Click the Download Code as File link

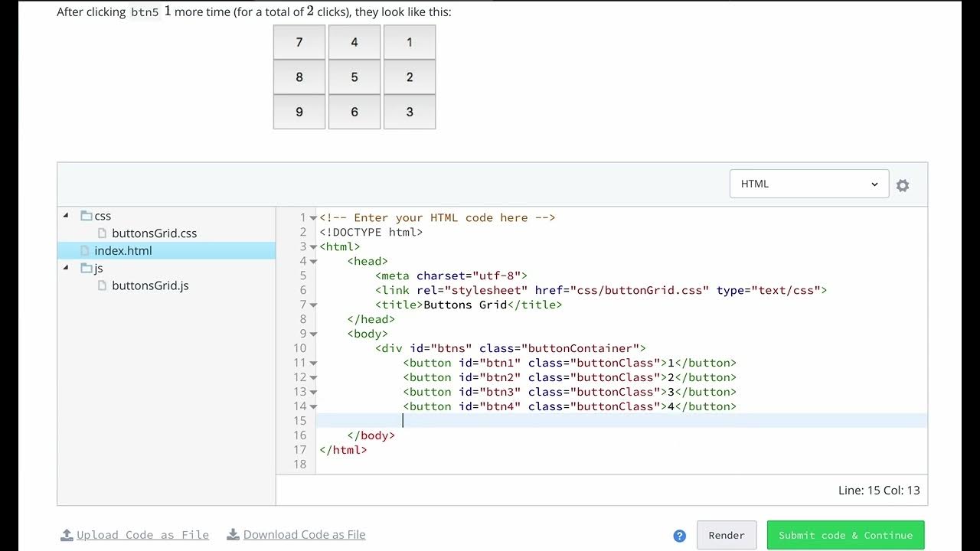[x=304, y=535]
